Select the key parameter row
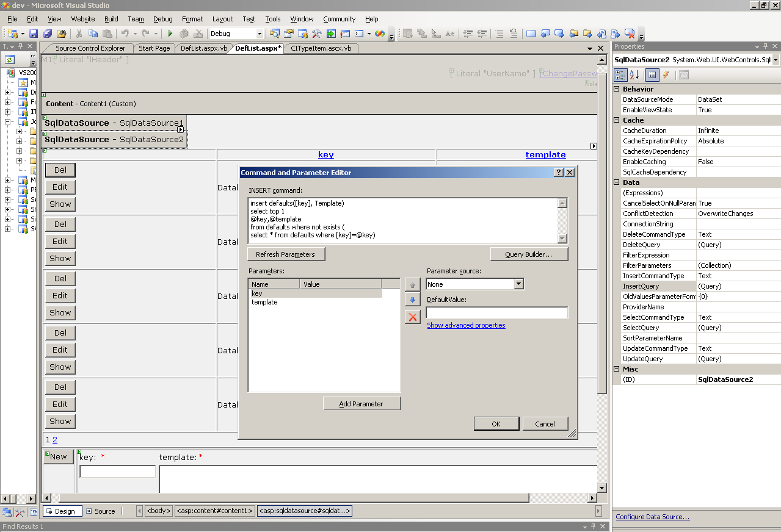Viewport: 781px width, 532px height. coord(315,293)
